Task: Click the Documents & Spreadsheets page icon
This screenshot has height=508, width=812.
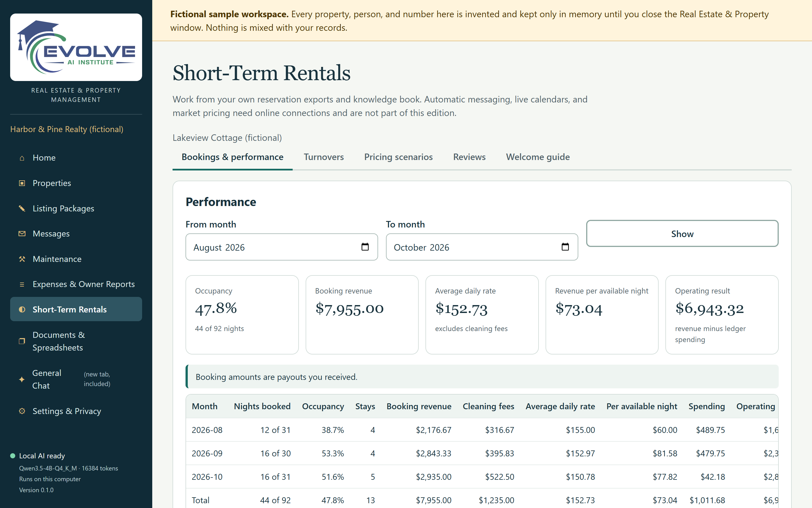Action: [22, 341]
